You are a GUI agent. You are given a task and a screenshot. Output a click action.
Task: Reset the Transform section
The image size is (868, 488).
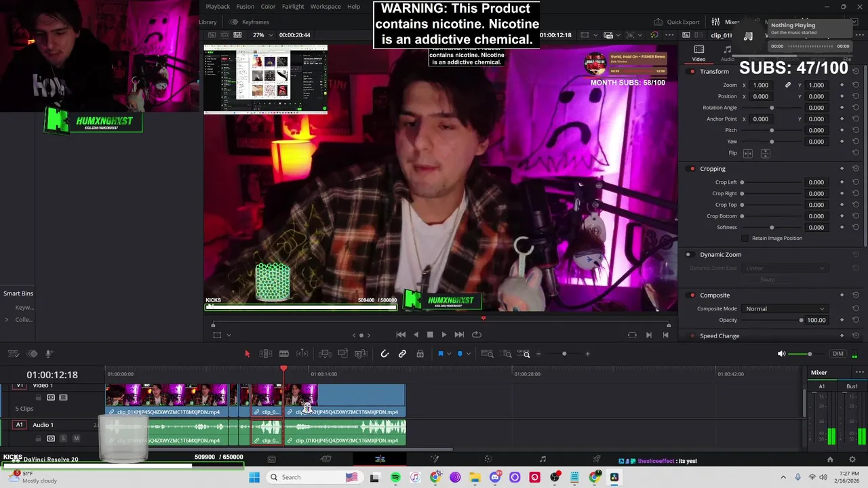point(856,72)
